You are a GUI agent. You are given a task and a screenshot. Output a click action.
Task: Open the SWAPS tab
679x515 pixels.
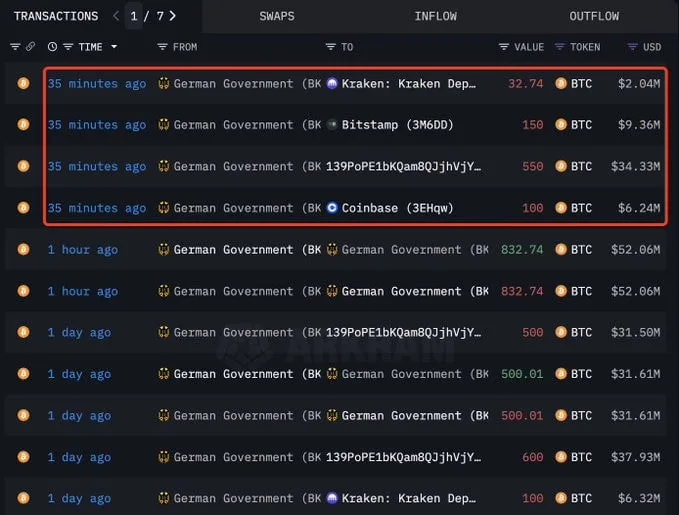[x=277, y=16]
